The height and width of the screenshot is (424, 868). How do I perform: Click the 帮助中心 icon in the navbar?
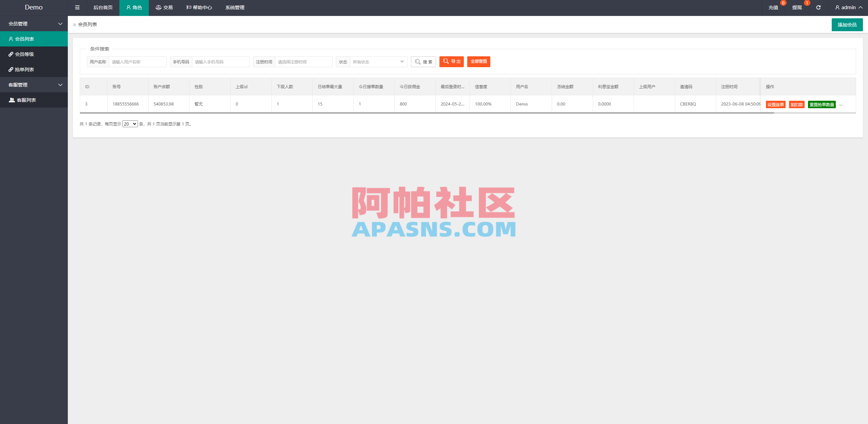click(199, 7)
